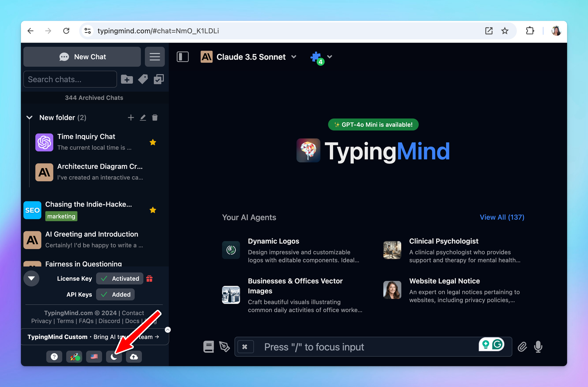
Task: Open the 344 Archived Chats list
Action: click(94, 98)
